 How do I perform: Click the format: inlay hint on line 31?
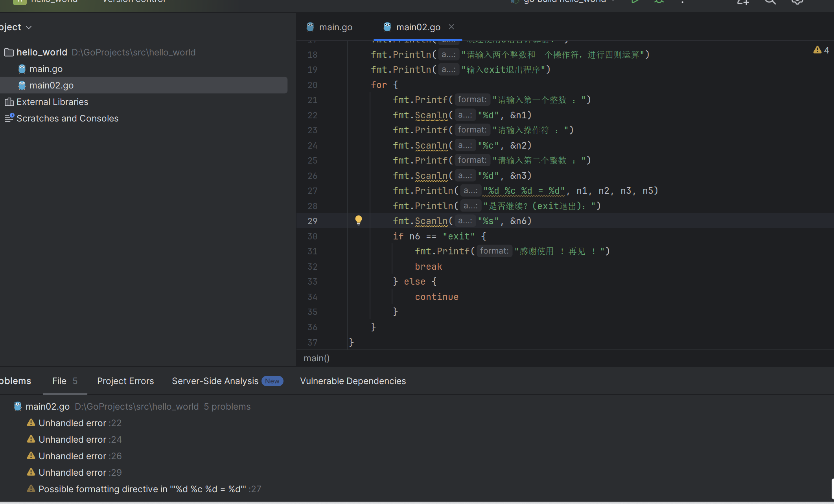[x=494, y=251]
